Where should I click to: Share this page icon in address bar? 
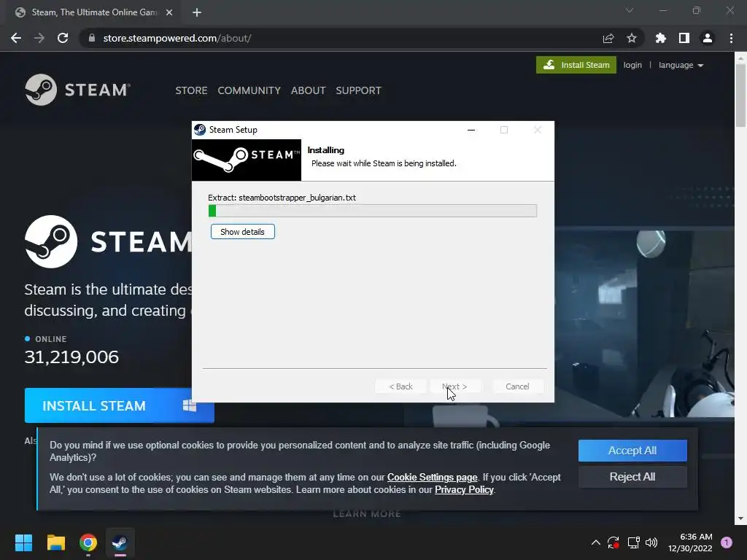[608, 38]
